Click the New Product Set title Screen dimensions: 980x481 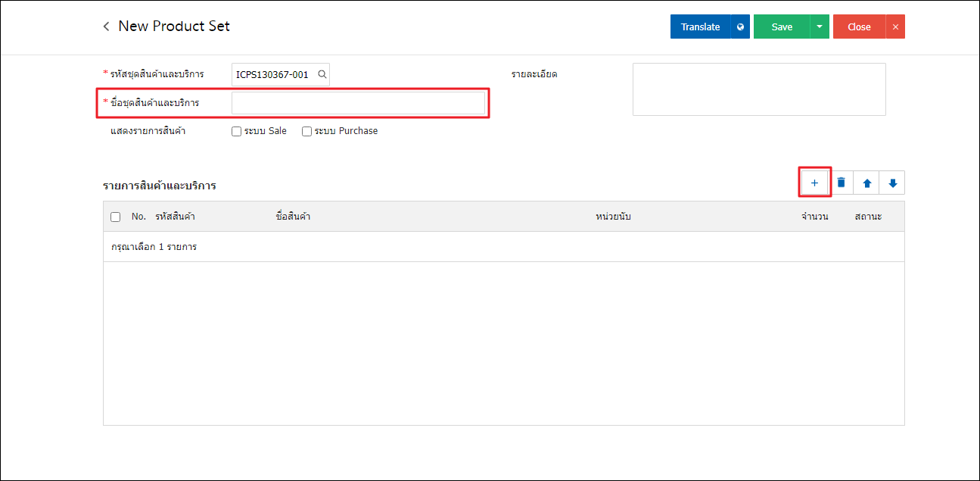174,27
